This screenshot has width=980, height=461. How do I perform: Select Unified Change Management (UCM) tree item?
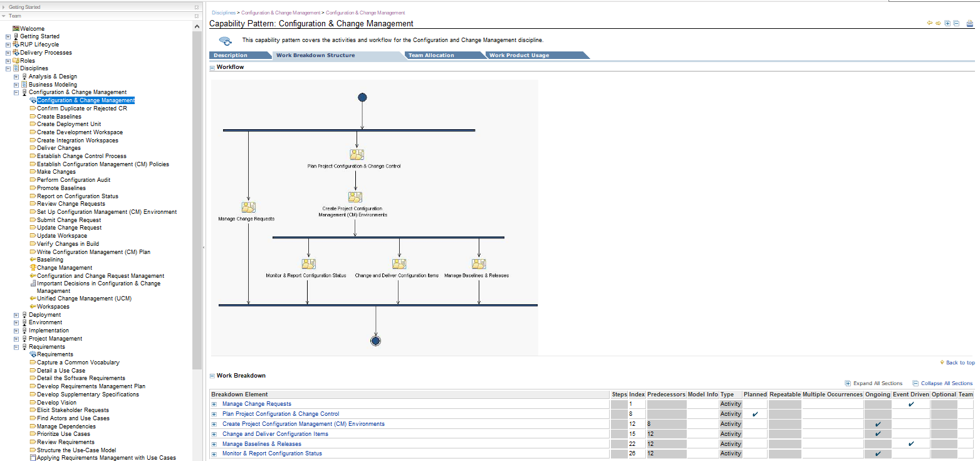point(84,299)
